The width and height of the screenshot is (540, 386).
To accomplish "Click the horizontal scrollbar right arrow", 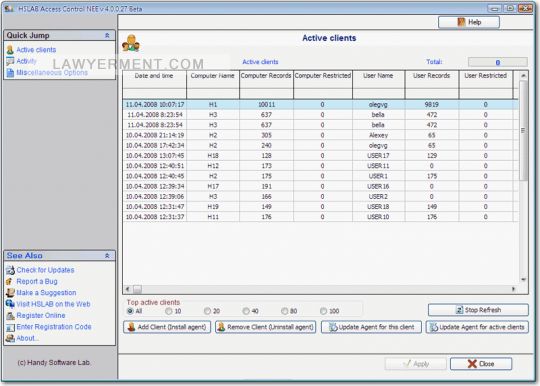I will pyautogui.click(x=513, y=289).
